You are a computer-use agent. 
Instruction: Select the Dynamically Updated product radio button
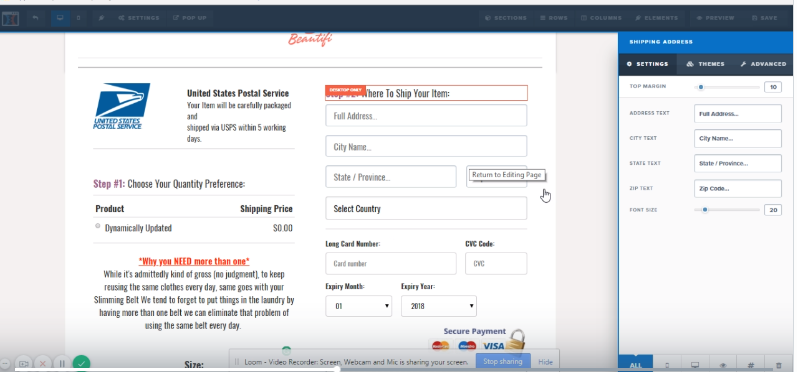(98, 226)
